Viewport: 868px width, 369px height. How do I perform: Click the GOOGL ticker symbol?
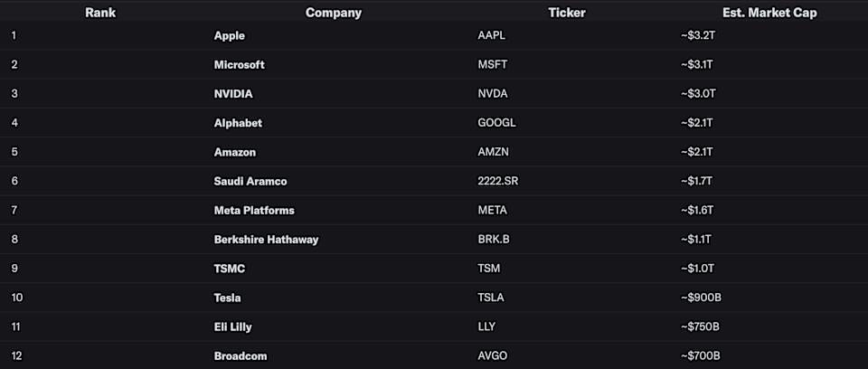pos(496,123)
